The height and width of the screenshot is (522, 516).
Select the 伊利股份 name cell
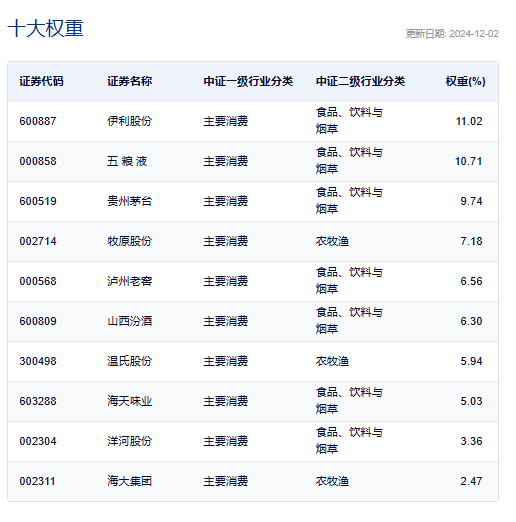(129, 121)
